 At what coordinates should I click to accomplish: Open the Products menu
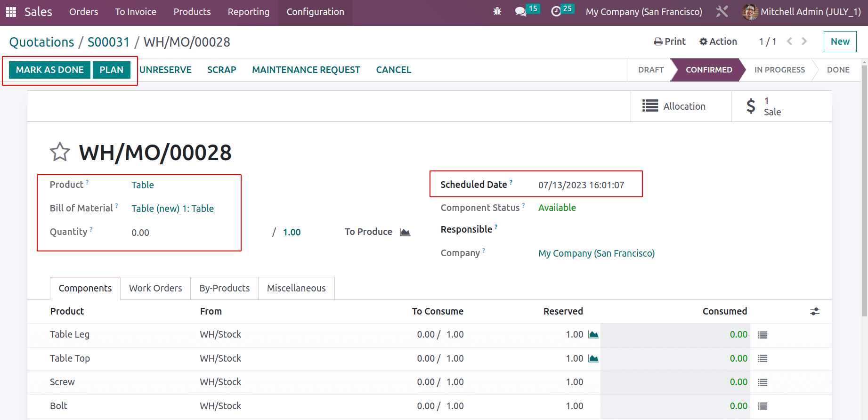[192, 12]
